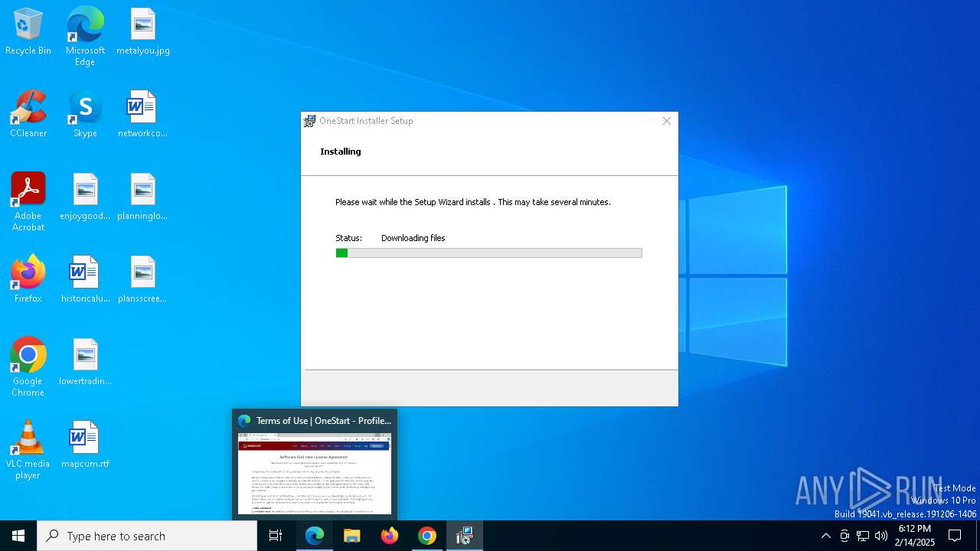Click the OneStart installer title bar icon
Screen dimensions: 980x551
[309, 121]
